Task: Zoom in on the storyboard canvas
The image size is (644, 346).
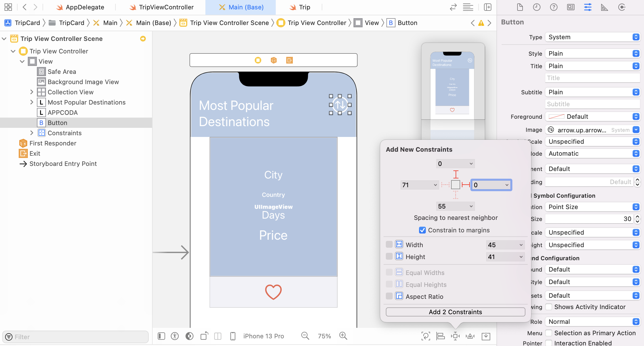Action: (x=343, y=336)
